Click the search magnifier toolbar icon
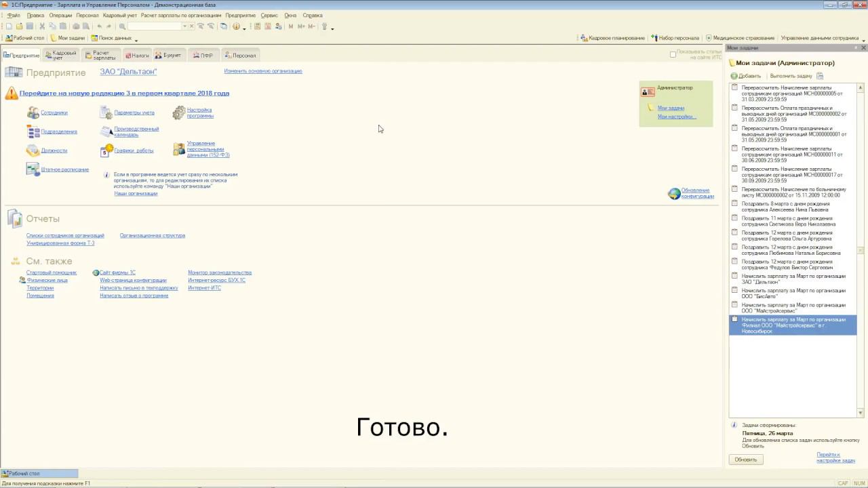 (122, 26)
